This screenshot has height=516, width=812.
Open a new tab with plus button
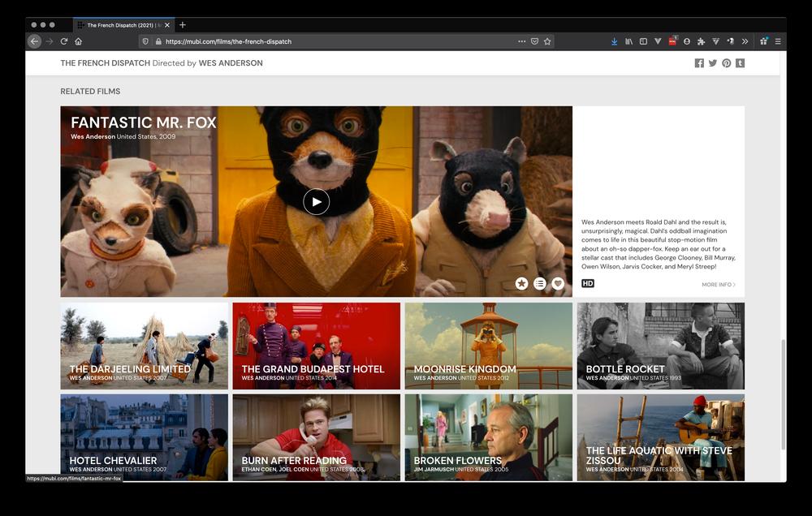(182, 25)
